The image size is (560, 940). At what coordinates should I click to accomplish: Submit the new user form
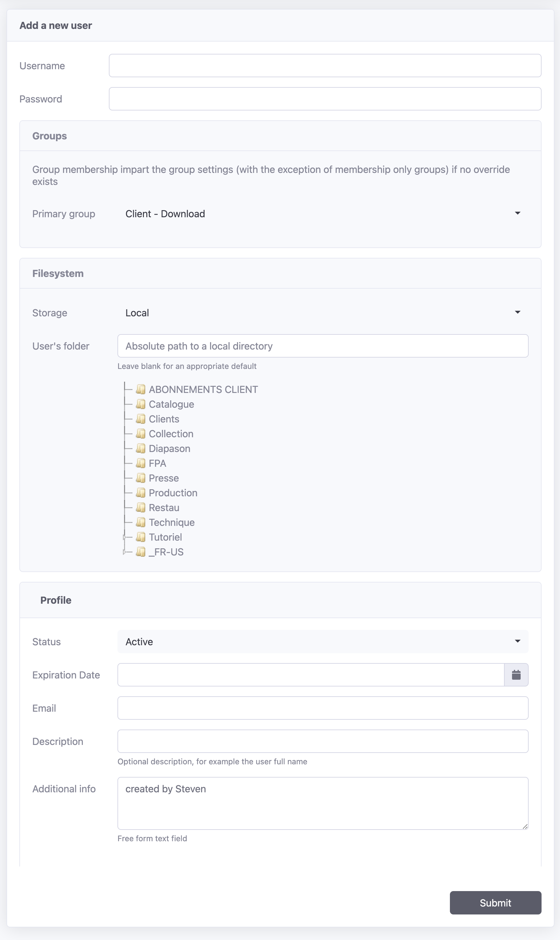point(495,903)
